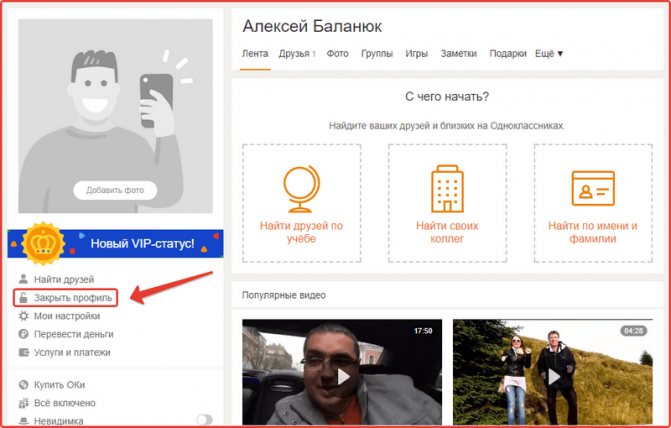This screenshot has height=428, width=671.
Task: Click the Популярные видео heading
Action: pyautogui.click(x=284, y=295)
